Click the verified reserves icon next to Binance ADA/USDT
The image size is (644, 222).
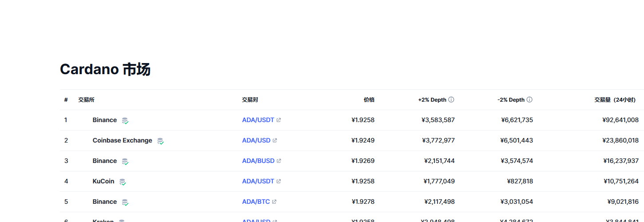(125, 120)
